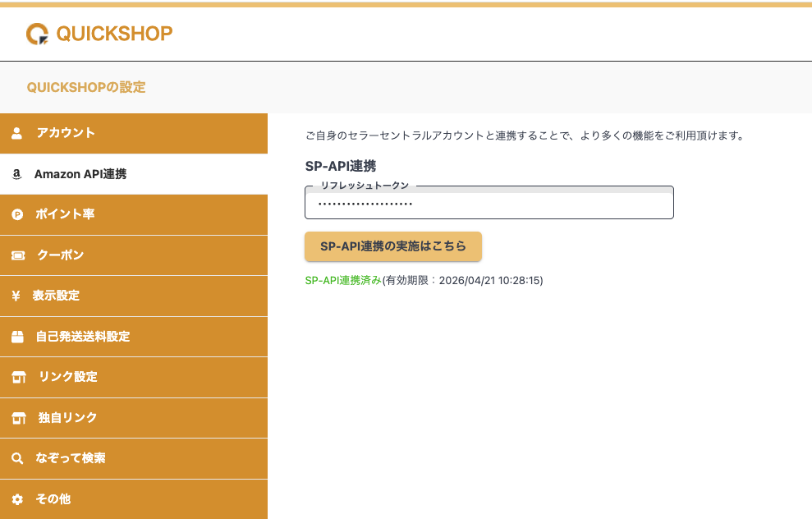Click the person icon beside アカウント
The image size is (812, 519).
coord(17,133)
